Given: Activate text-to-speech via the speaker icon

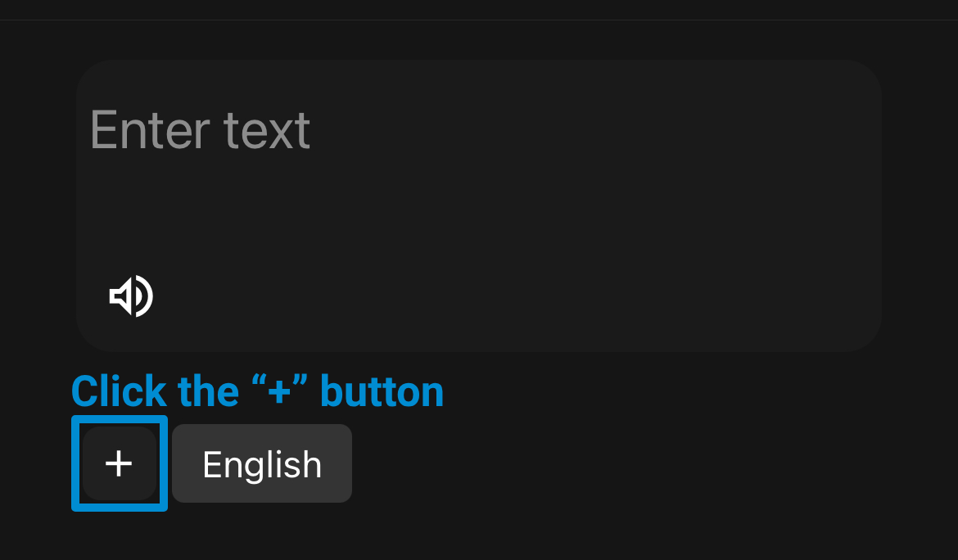Looking at the screenshot, I should point(131,296).
